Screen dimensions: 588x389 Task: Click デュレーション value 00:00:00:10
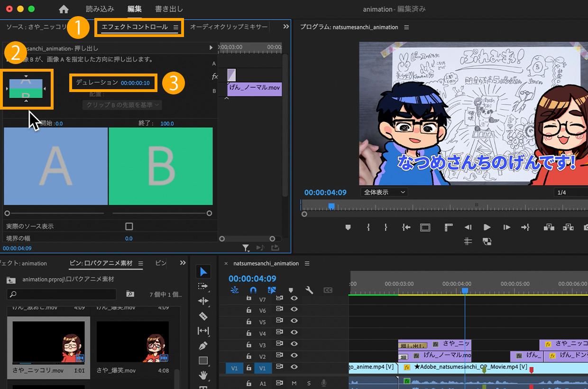tap(135, 83)
